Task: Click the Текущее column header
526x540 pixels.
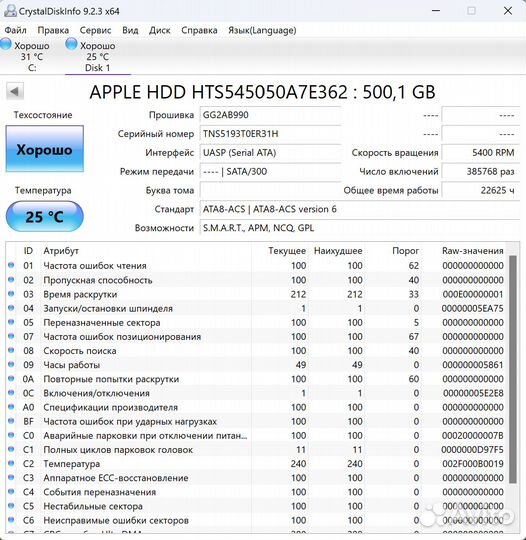Action: pos(287,251)
